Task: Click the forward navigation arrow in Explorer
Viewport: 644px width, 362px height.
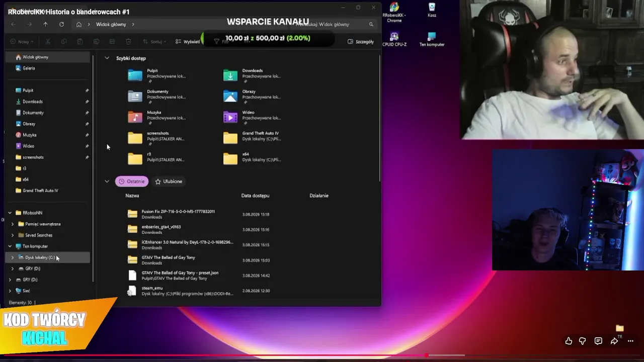Action: [30, 24]
